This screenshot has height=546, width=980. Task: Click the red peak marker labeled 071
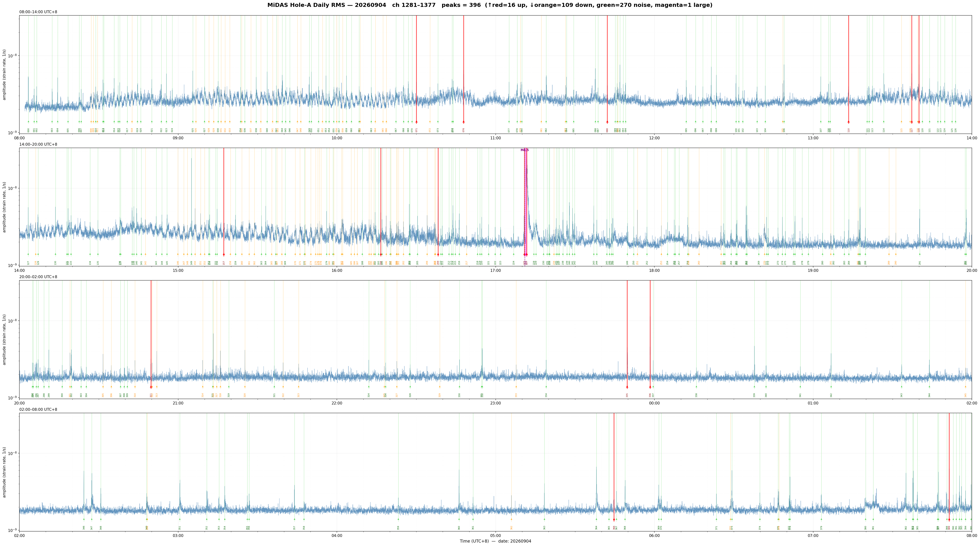417,122
